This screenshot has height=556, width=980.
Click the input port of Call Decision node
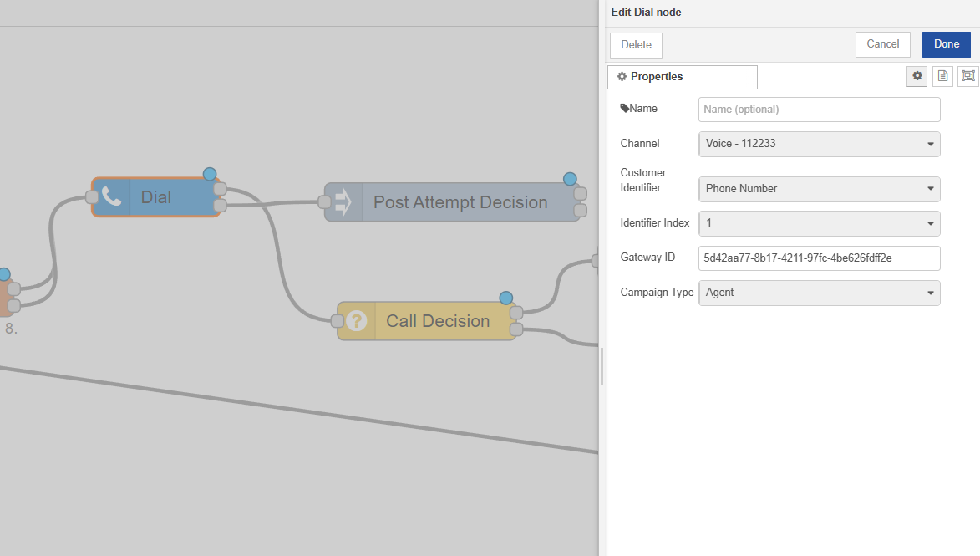(338, 321)
